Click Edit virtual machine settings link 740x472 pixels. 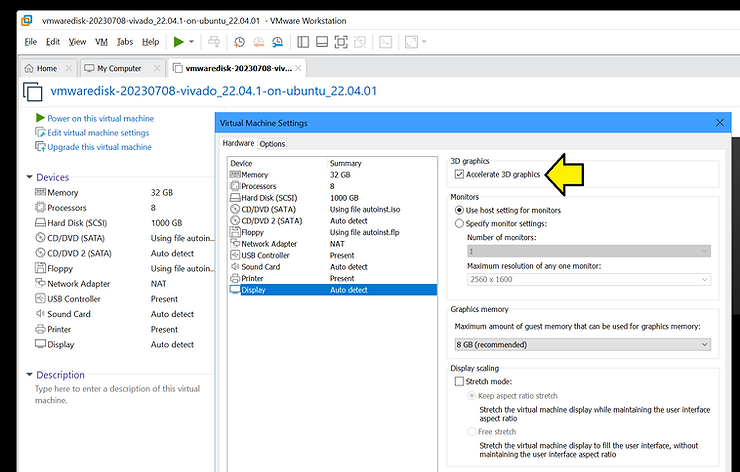[x=98, y=133]
